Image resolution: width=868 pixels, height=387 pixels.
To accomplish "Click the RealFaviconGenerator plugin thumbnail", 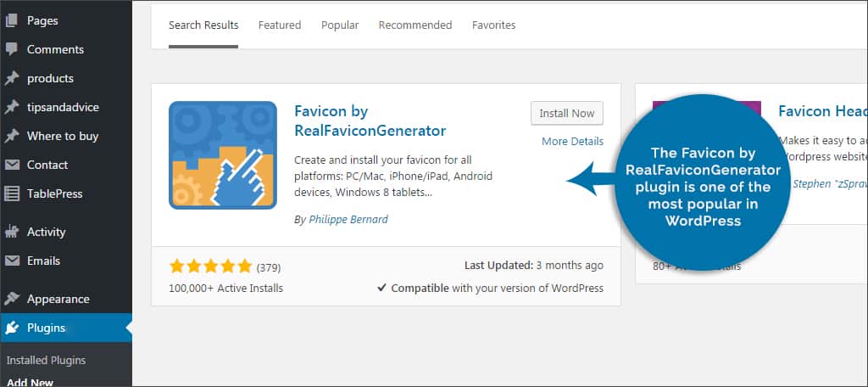I will pos(223,154).
